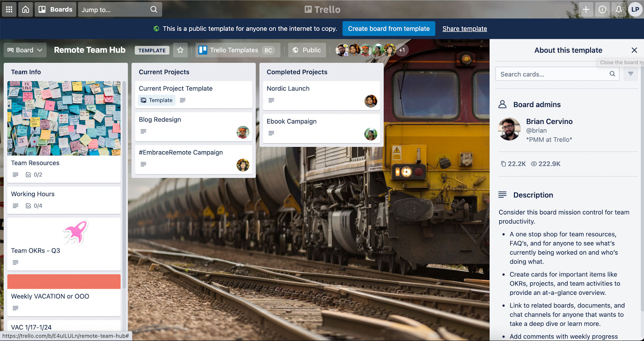Click the sticky notes cover image

(x=64, y=118)
